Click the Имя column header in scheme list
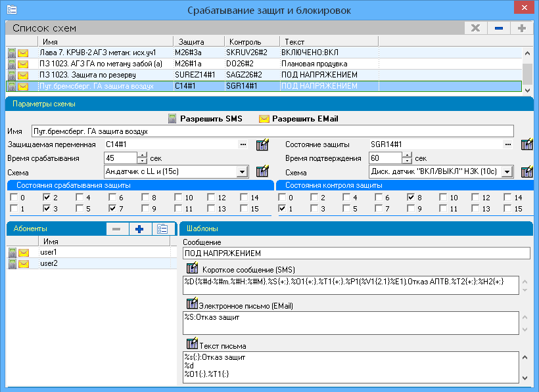Image resolution: width=539 pixels, height=392 pixels. 105,42
